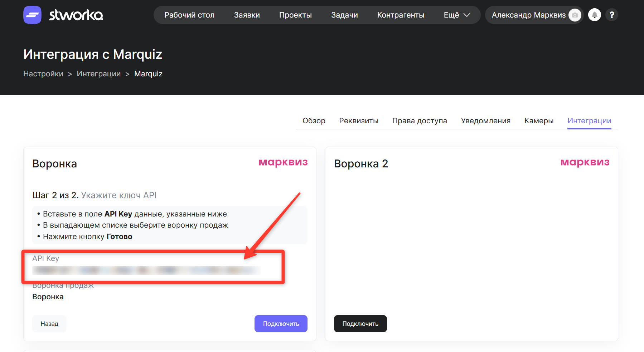Open Рабочий стол in top navigation
Viewport: 644px width, 352px height.
coord(189,15)
